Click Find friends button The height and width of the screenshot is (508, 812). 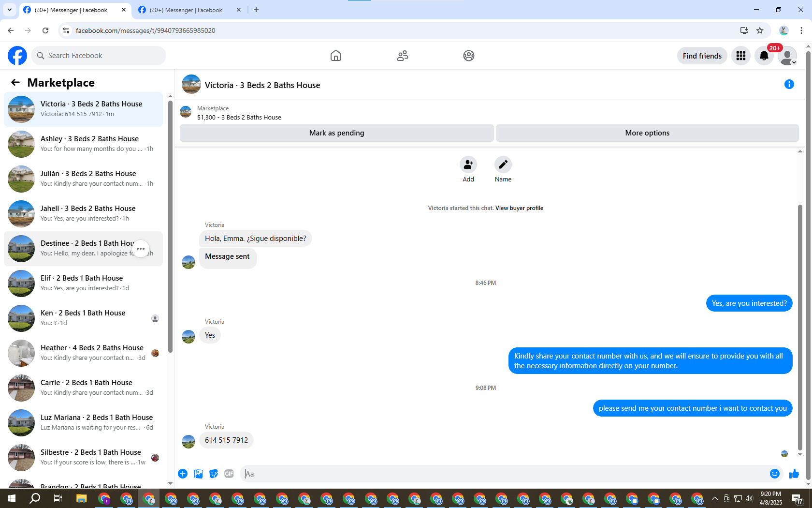(702, 56)
